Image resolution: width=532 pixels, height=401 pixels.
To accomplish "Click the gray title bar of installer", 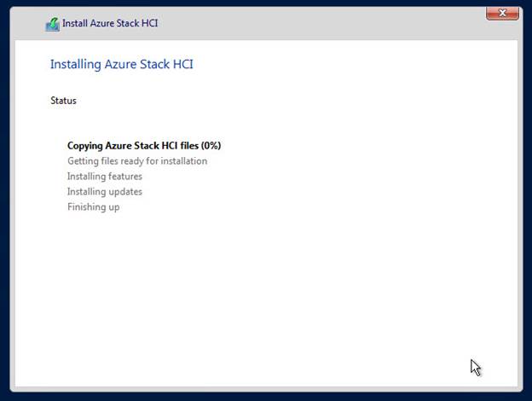I will click(x=264, y=23).
